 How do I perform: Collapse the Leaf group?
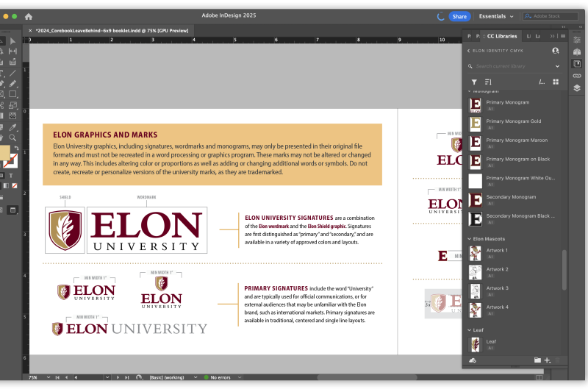[469, 329]
